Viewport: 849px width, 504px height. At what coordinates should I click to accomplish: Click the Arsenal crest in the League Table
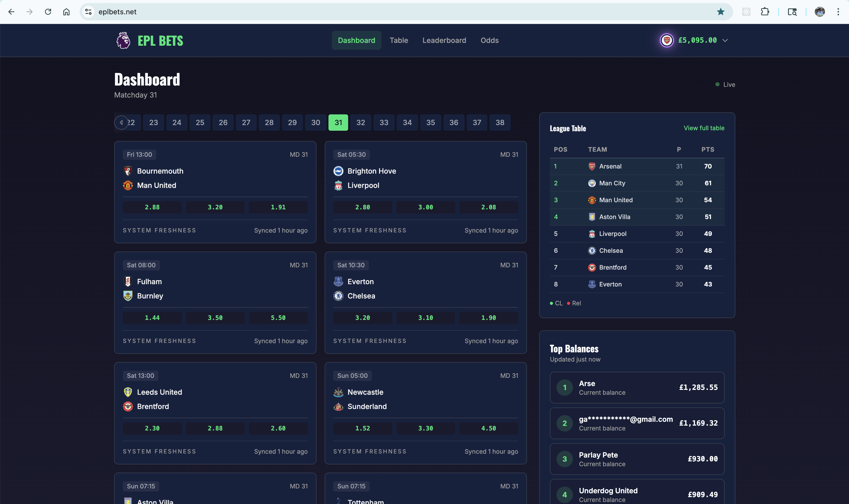tap(592, 166)
